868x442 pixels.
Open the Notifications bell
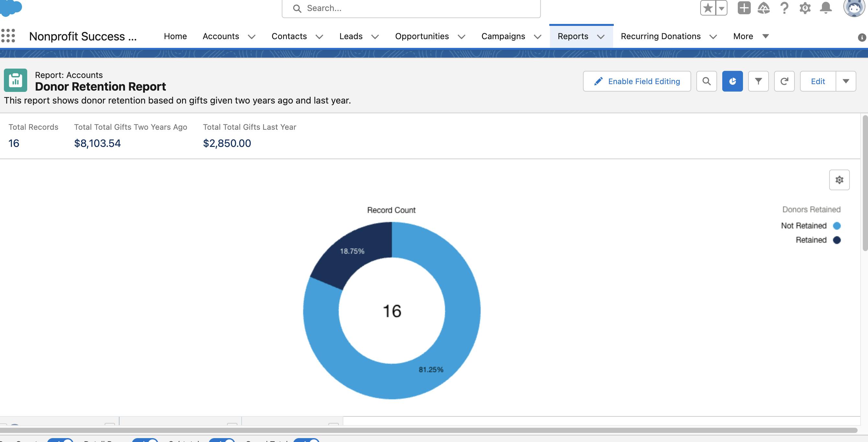[x=826, y=8]
